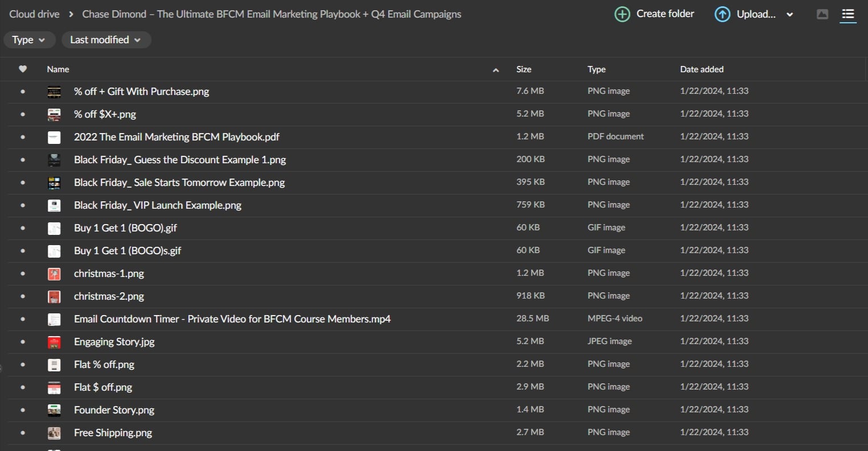Open the Last modified filter dropdown
The width and height of the screenshot is (868, 451).
tap(105, 40)
